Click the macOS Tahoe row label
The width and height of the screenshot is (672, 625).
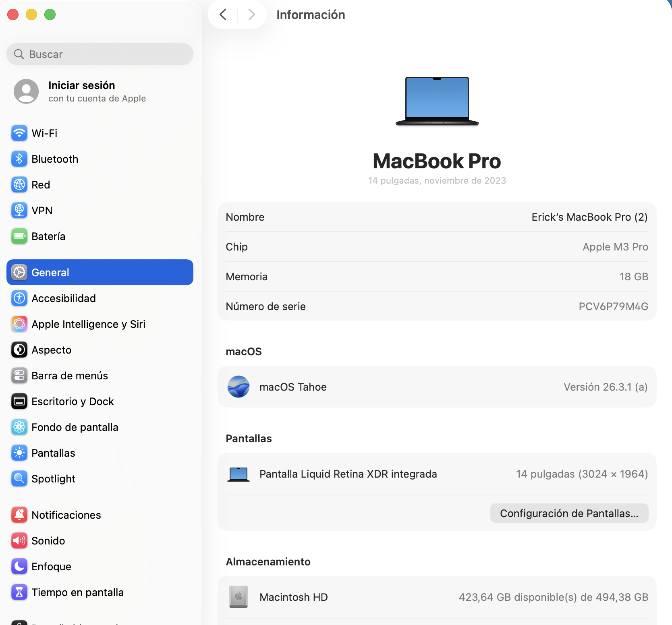[293, 387]
